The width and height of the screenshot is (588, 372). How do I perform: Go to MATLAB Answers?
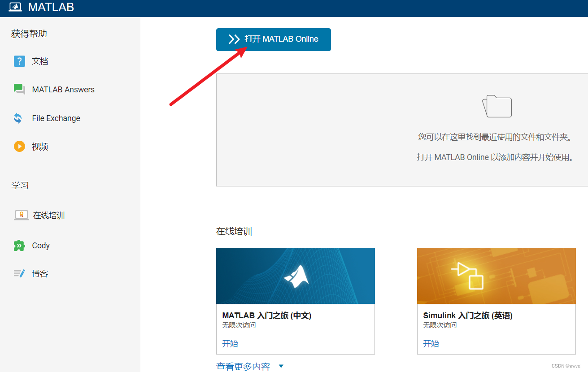click(x=63, y=90)
